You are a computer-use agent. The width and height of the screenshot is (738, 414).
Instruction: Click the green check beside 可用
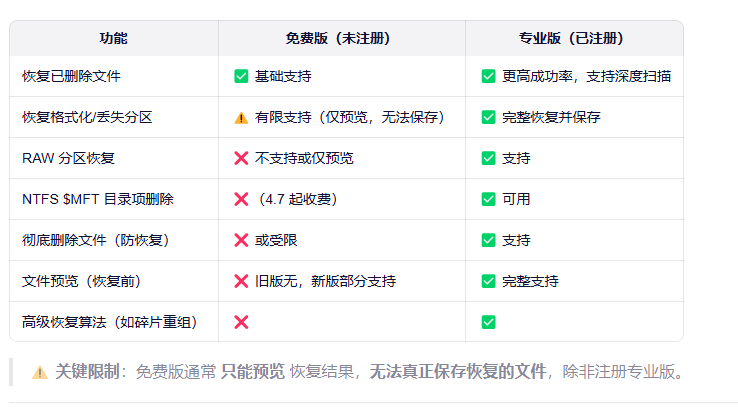pyautogui.click(x=488, y=199)
